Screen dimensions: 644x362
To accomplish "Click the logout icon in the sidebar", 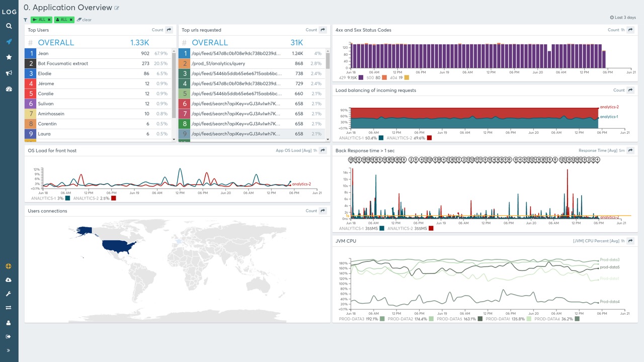I will (9, 337).
